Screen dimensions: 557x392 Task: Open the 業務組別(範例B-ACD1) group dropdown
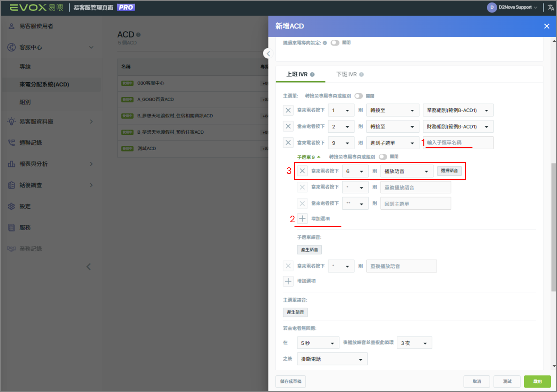(458, 110)
